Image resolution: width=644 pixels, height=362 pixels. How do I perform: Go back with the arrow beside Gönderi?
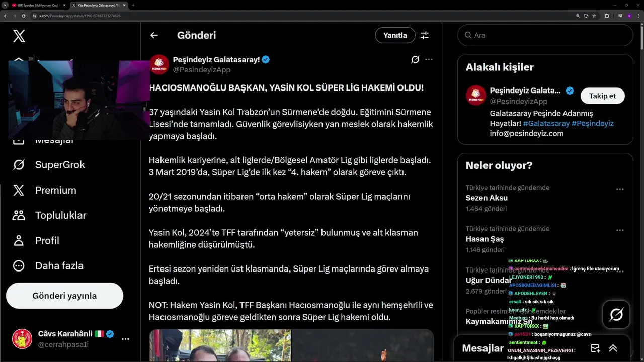(154, 35)
